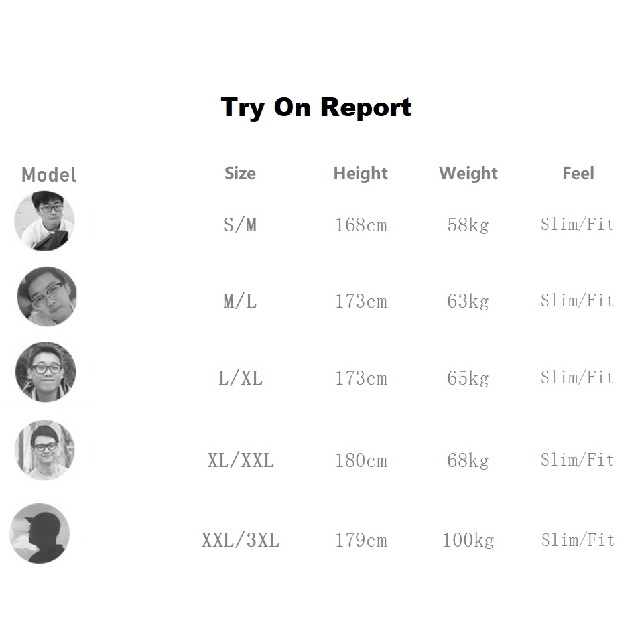
Task: Click the 168cm height value
Action: pos(361,225)
